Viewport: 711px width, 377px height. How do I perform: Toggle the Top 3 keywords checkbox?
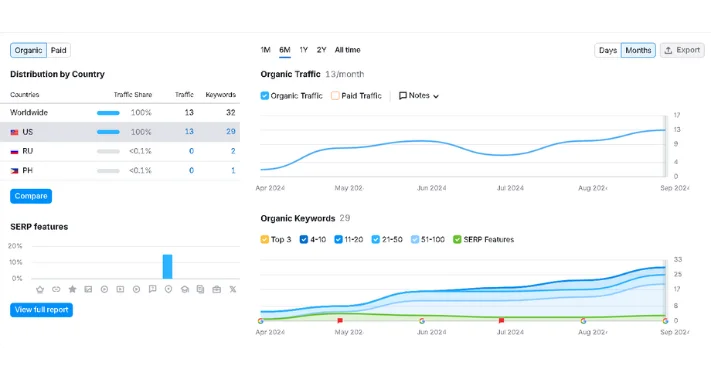tap(265, 240)
